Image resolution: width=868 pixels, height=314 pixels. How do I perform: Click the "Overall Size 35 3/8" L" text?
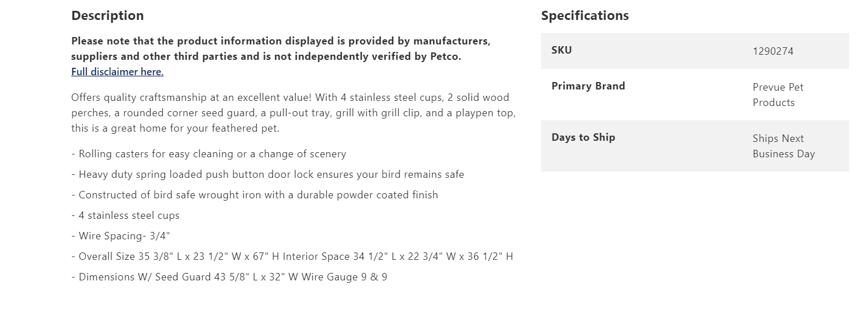coord(137,256)
